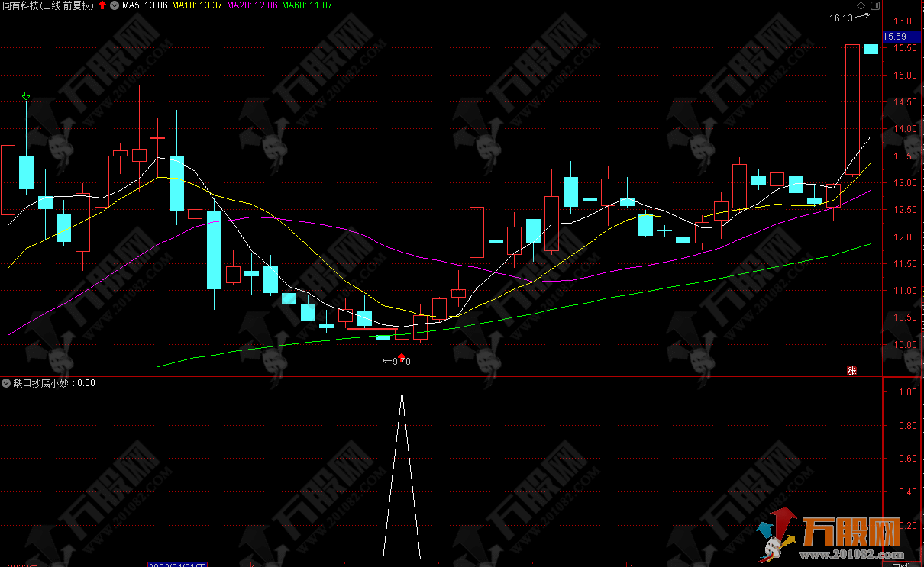Viewport: 924px width, 567px height.
Task: Click the low price label 9.70
Action: 402,362
